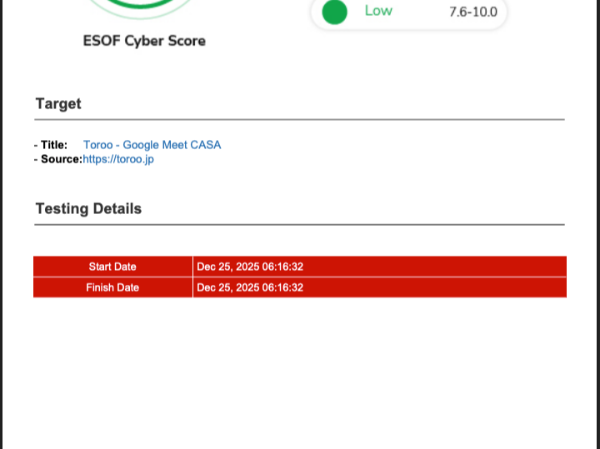Open the https://toroo.jp source link
Screen dimensions: 600x449
pyautogui.click(x=118, y=159)
